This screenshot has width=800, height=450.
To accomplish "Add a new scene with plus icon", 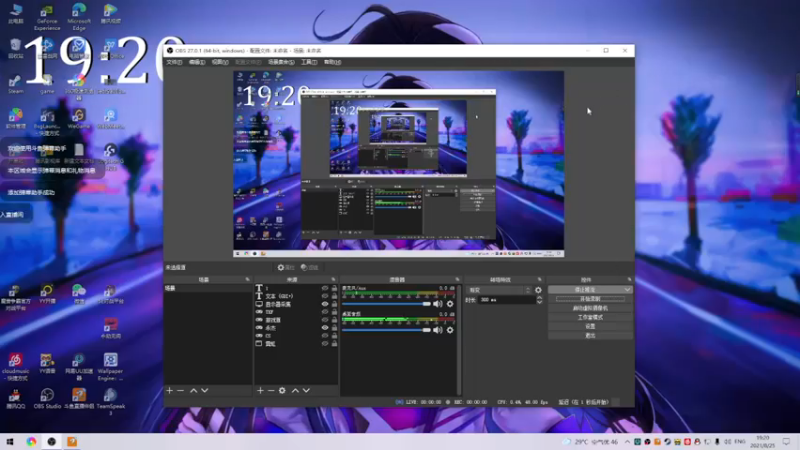I will [x=170, y=390].
